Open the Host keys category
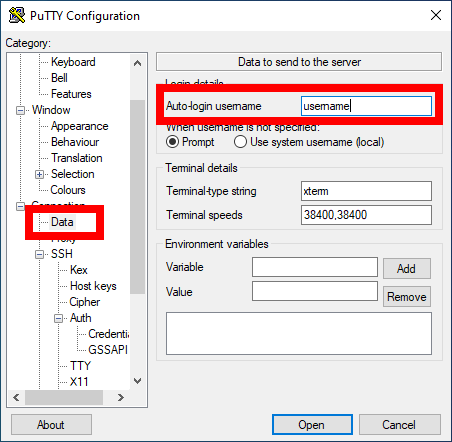Image resolution: width=452 pixels, height=442 pixels. (93, 286)
